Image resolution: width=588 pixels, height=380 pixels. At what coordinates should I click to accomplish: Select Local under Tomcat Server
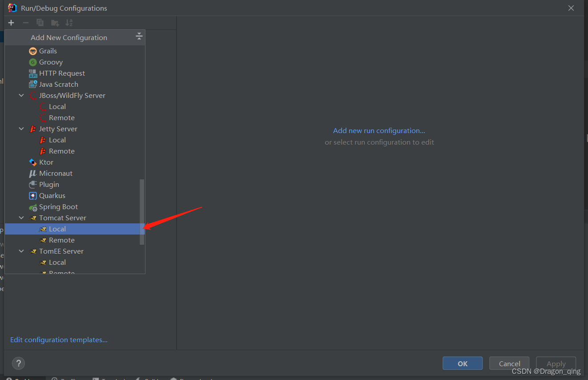[x=57, y=229]
